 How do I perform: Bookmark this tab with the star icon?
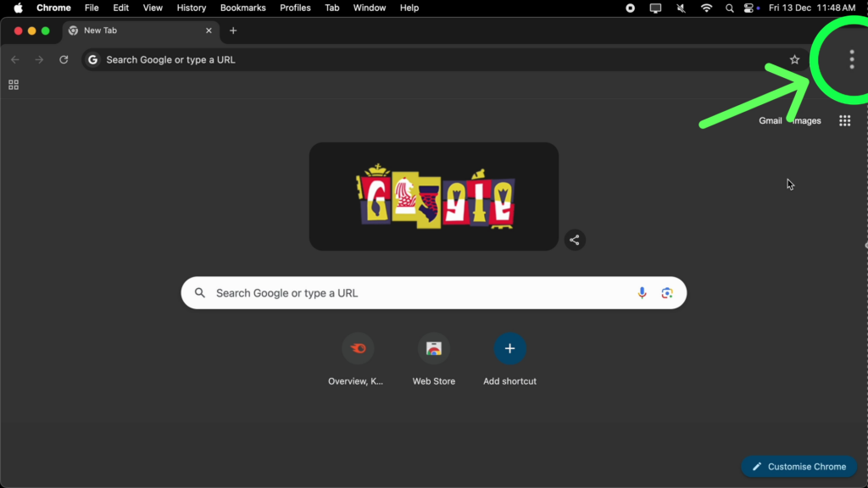[x=794, y=60]
